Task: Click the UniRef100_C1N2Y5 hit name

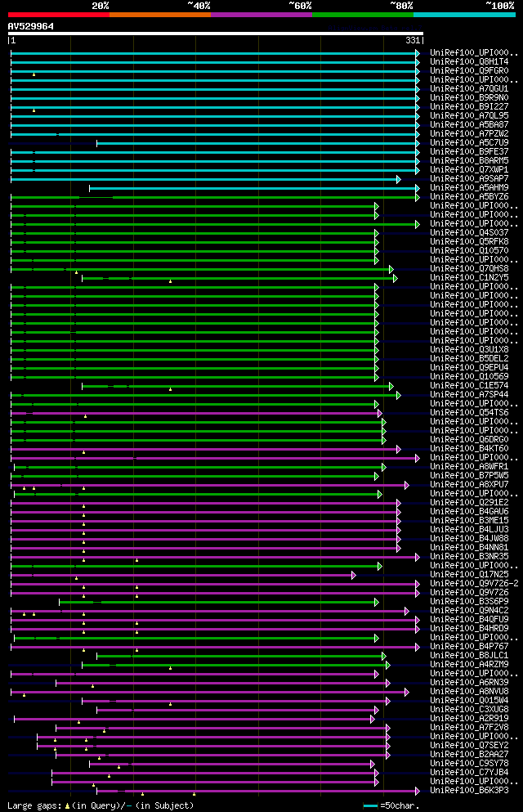Action: click(x=469, y=277)
